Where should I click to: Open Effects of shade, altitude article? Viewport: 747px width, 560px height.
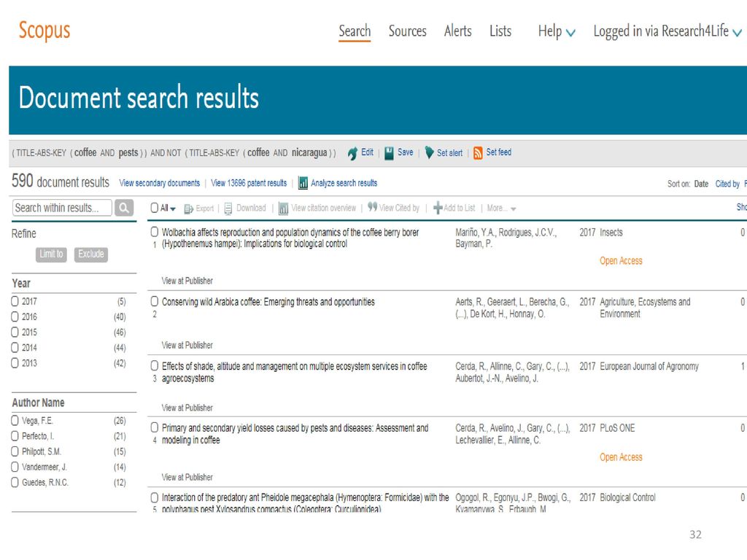point(295,373)
